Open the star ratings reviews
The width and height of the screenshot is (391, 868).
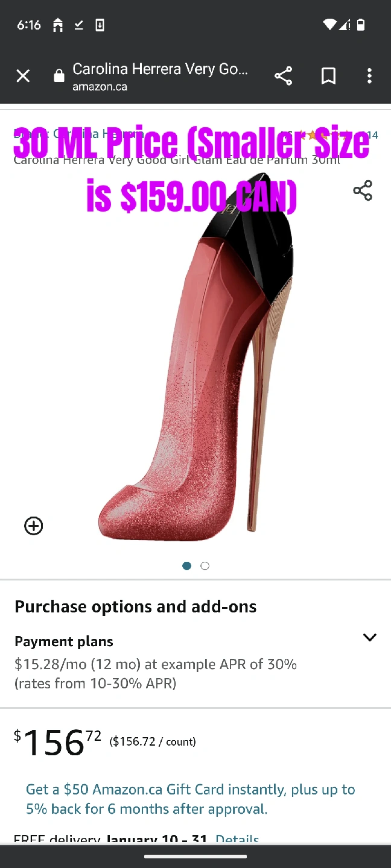(331, 135)
